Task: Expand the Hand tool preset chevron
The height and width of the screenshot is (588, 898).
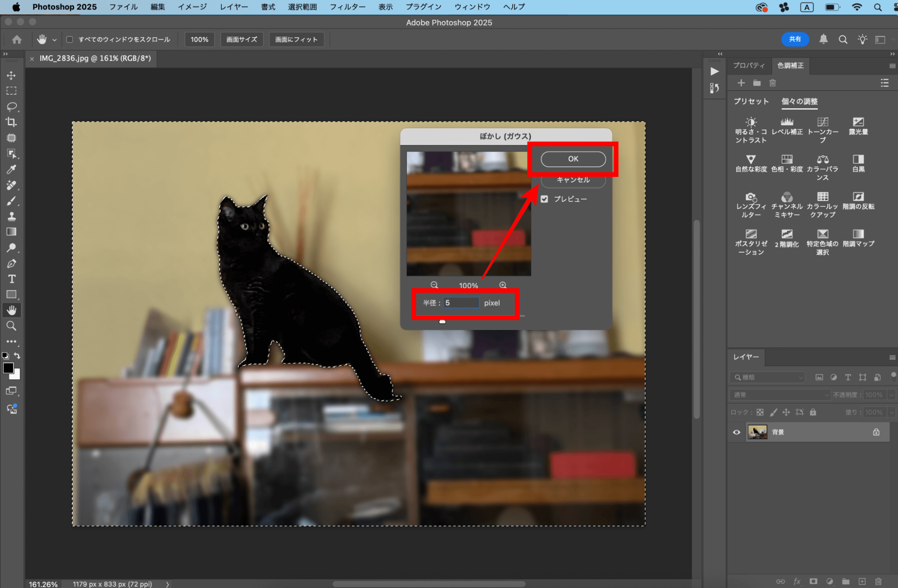Action: tap(54, 39)
